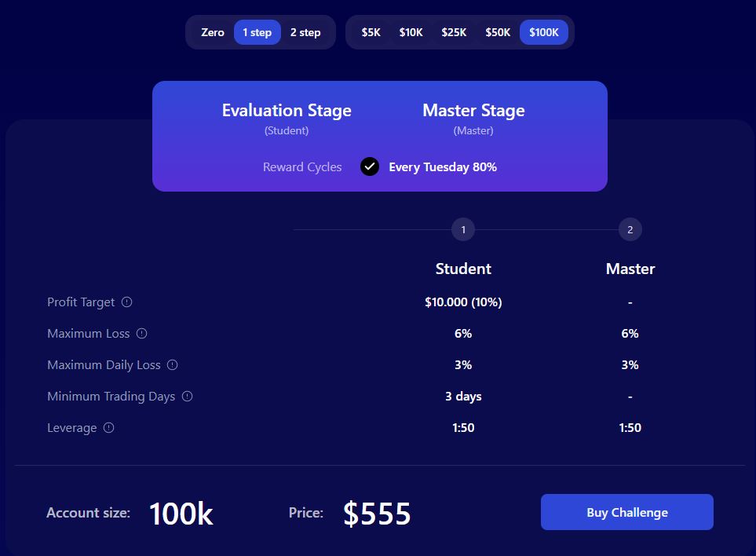Enable the 1 step challenge mode
This screenshot has height=556, width=756.
[x=257, y=32]
